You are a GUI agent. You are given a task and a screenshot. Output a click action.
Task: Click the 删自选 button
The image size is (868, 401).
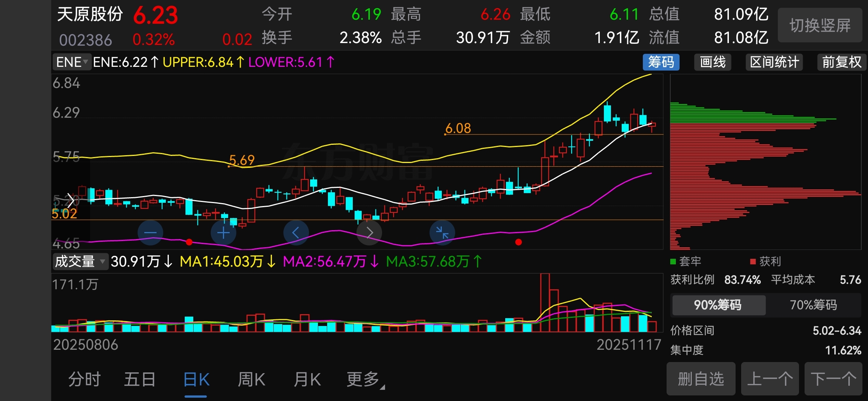(x=701, y=379)
